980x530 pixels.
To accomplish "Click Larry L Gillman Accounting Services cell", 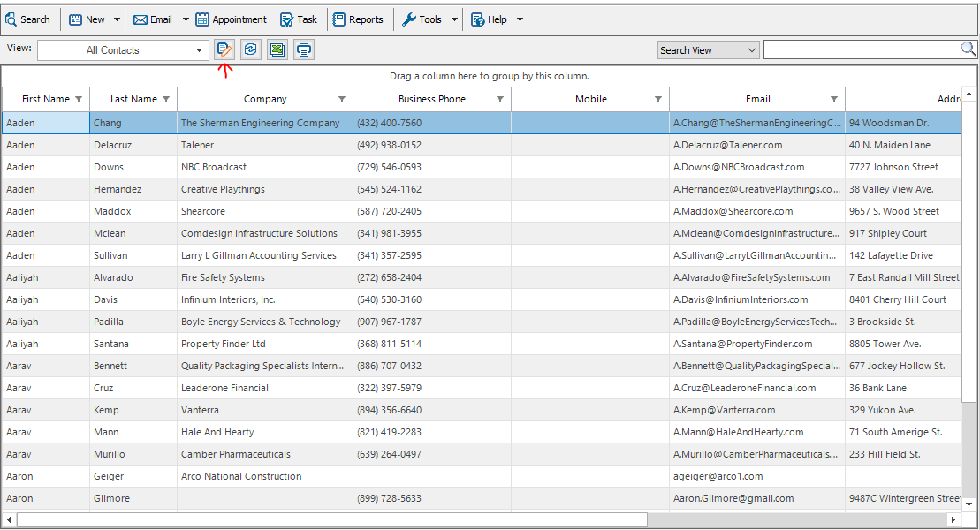I will coord(265,255).
